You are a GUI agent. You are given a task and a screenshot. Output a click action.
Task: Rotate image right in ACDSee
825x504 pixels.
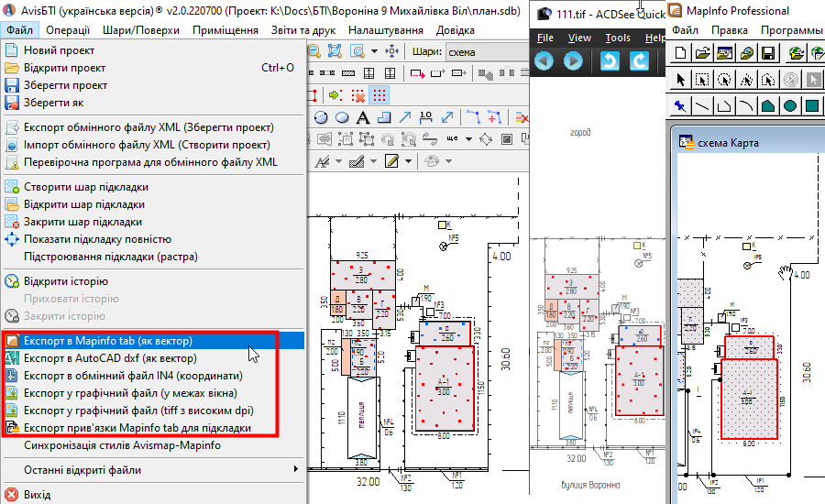pyautogui.click(x=639, y=61)
